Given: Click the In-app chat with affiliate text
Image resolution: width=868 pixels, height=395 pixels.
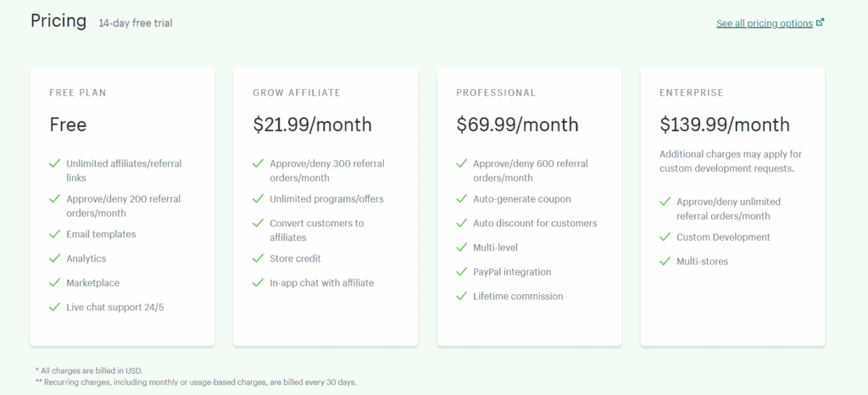Looking at the screenshot, I should tap(321, 283).
